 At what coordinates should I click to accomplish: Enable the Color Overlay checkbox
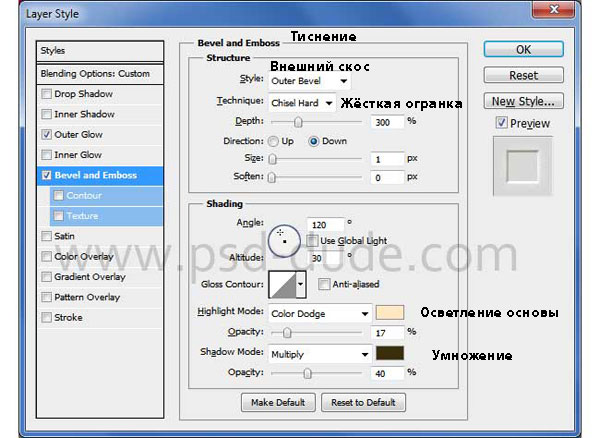pos(47,256)
